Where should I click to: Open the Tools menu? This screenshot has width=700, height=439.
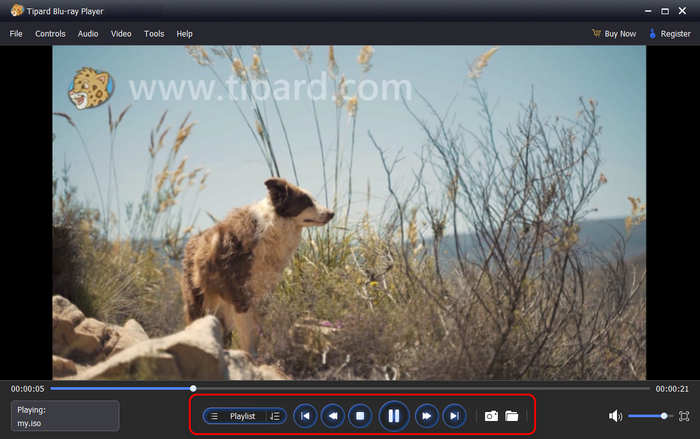point(154,33)
